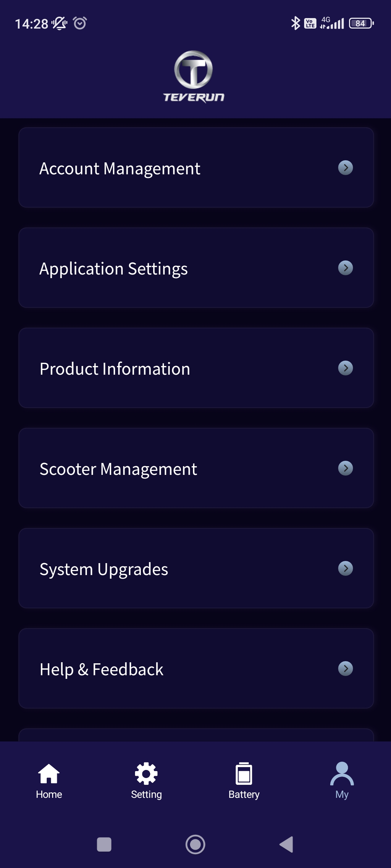Tap the Scooter Management text
The height and width of the screenshot is (868, 391).
(118, 469)
